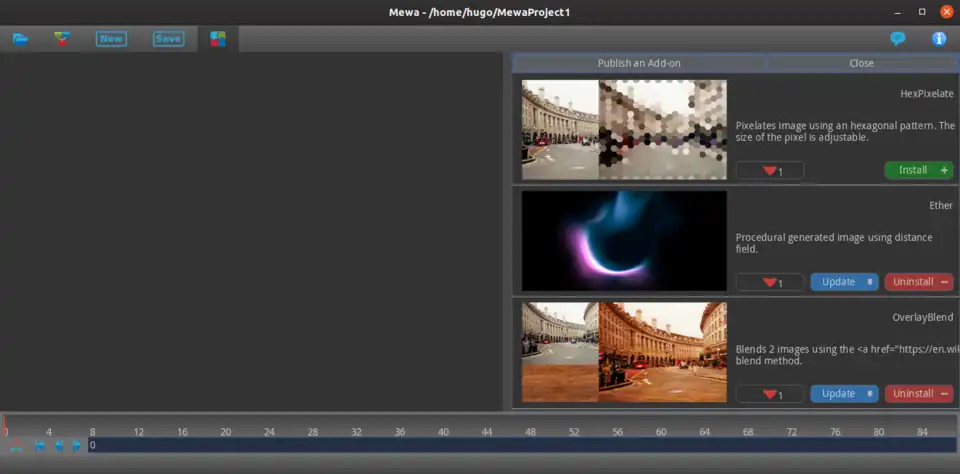Open the feedback speech bubble icon

[898, 39]
